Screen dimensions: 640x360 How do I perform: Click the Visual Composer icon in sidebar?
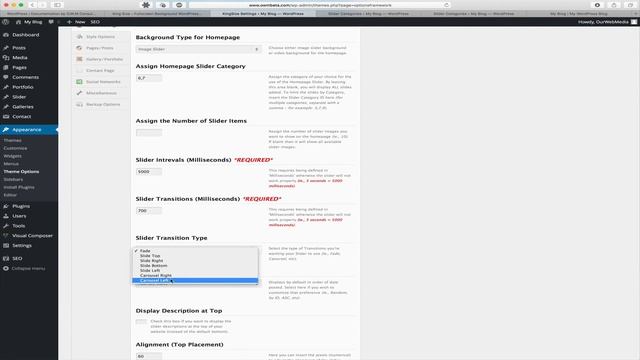6,236
